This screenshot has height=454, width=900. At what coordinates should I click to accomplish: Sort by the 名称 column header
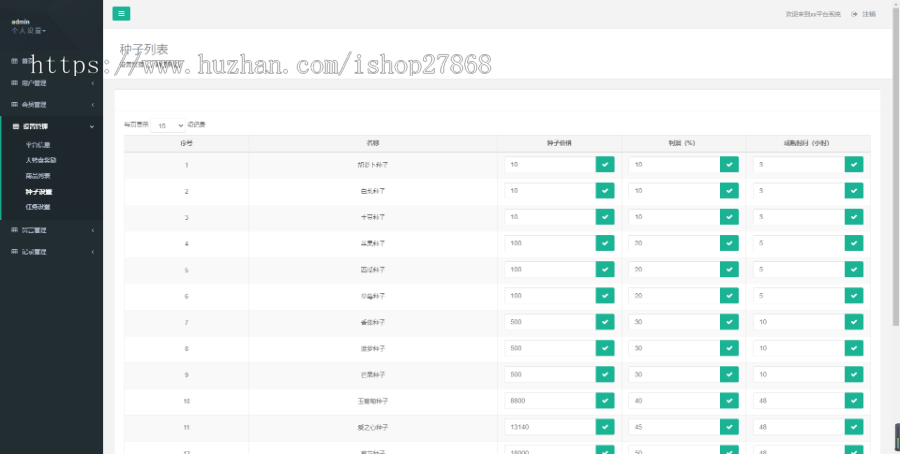pos(373,143)
